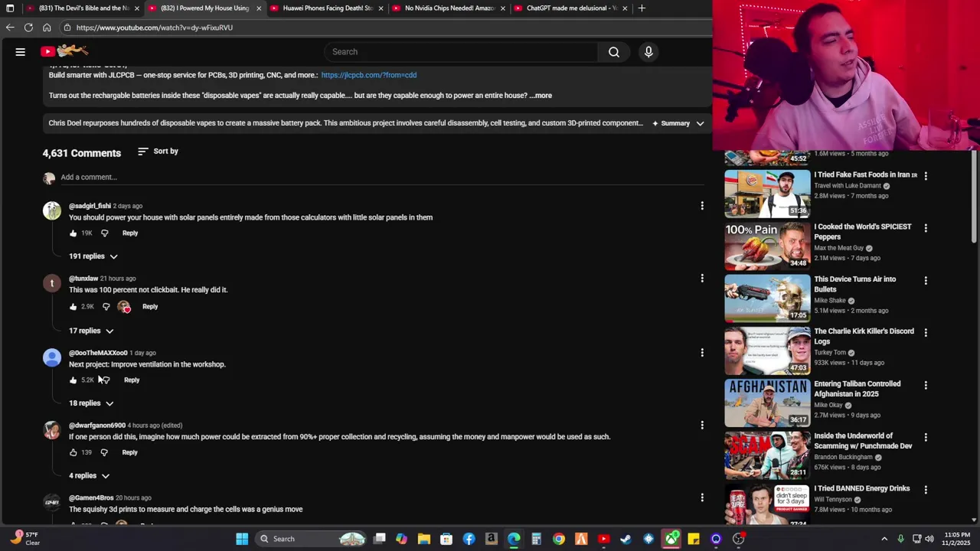980x551 pixels.
Task: Show hidden system tray icons chevron
Action: pos(884,539)
